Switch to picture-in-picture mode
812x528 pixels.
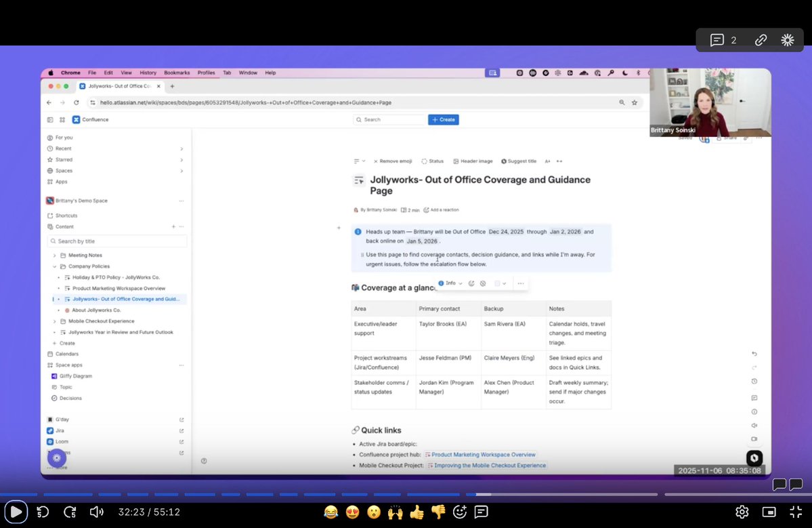769,512
